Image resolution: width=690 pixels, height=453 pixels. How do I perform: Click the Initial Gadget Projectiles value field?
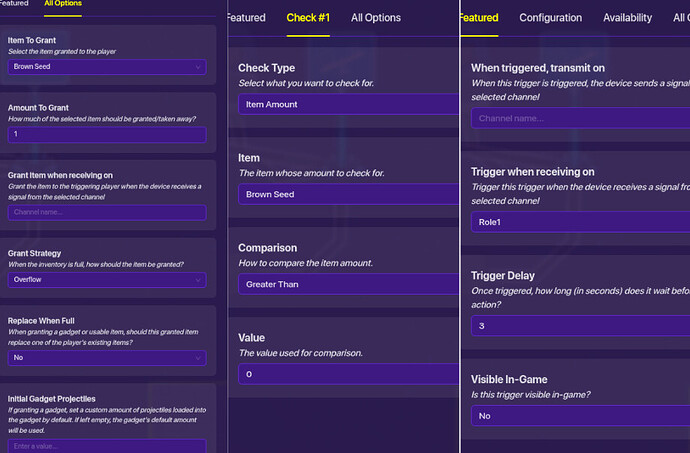(x=108, y=445)
